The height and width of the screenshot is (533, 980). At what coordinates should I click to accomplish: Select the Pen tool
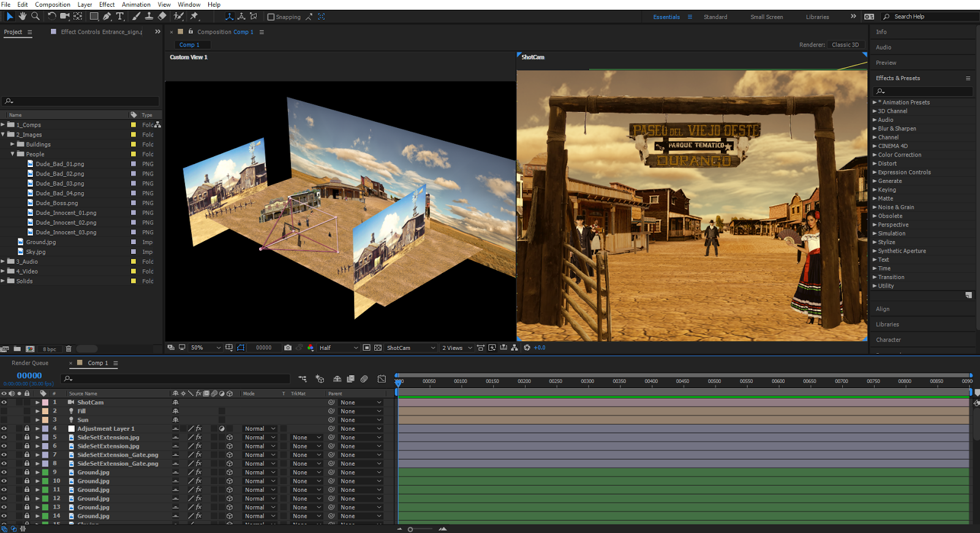point(107,17)
